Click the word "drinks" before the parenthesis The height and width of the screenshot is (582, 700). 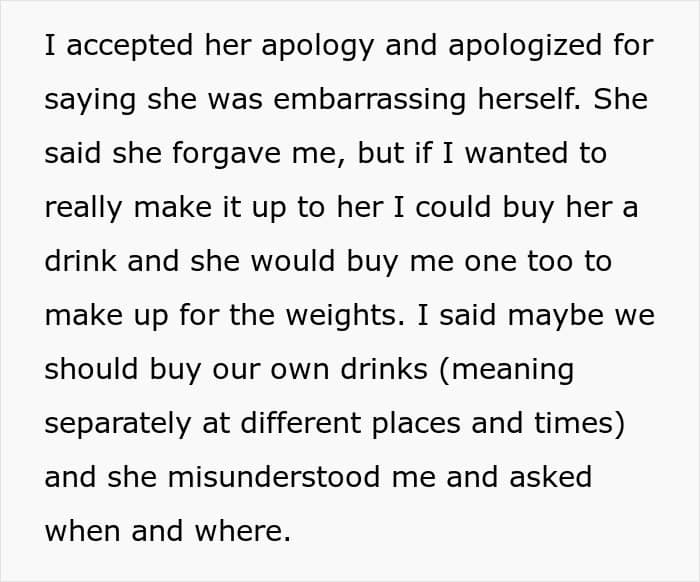(384, 369)
